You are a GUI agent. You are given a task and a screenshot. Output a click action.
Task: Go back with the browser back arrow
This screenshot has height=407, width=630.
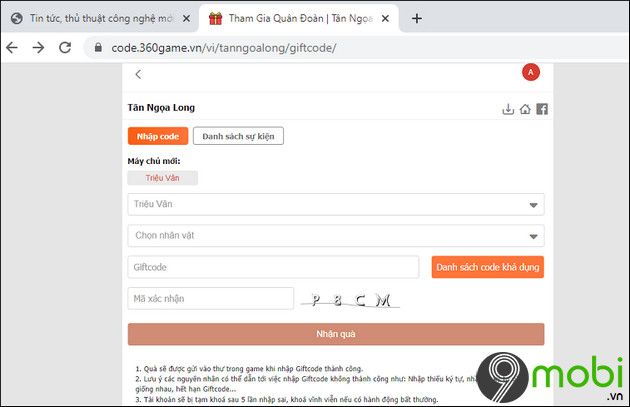[12, 48]
